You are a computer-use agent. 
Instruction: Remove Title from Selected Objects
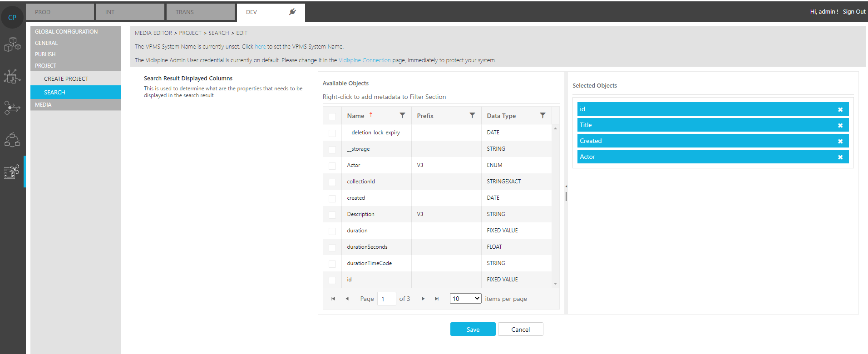click(x=840, y=125)
